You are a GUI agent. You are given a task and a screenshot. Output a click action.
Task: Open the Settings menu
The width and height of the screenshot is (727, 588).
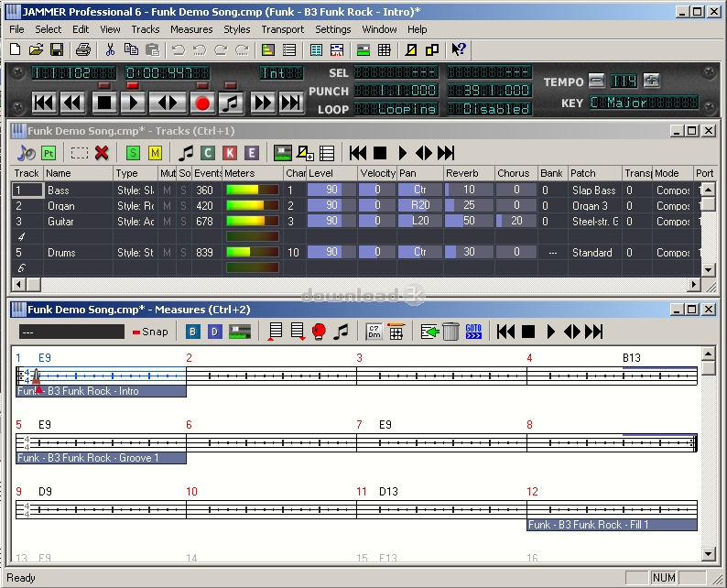[x=333, y=29]
